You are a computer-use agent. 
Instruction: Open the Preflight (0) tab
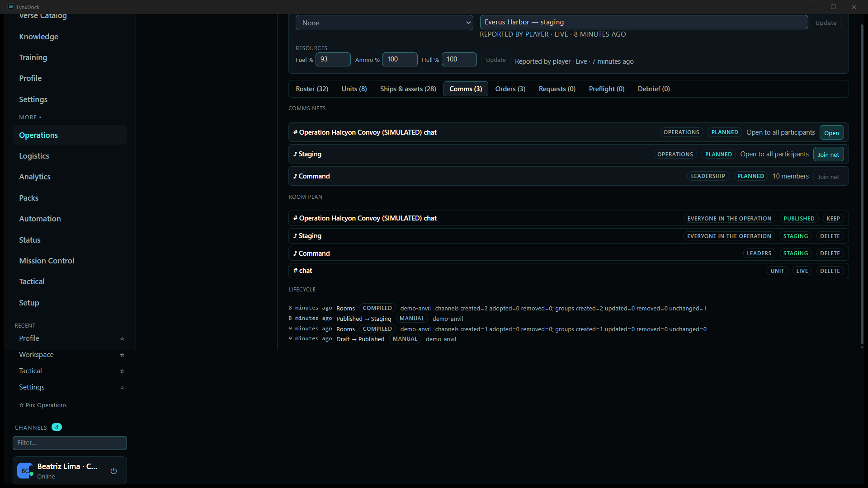click(606, 89)
